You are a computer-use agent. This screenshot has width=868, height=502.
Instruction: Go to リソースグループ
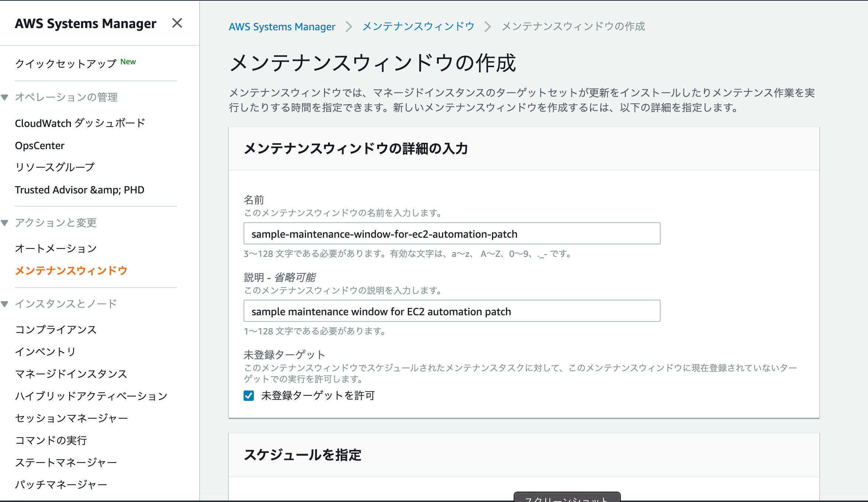click(55, 167)
